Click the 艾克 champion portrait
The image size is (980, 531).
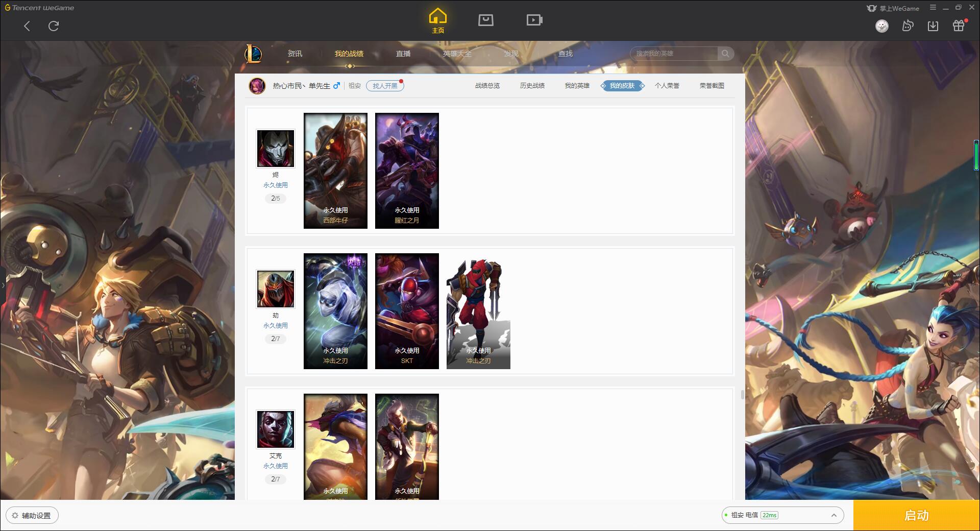(x=276, y=429)
